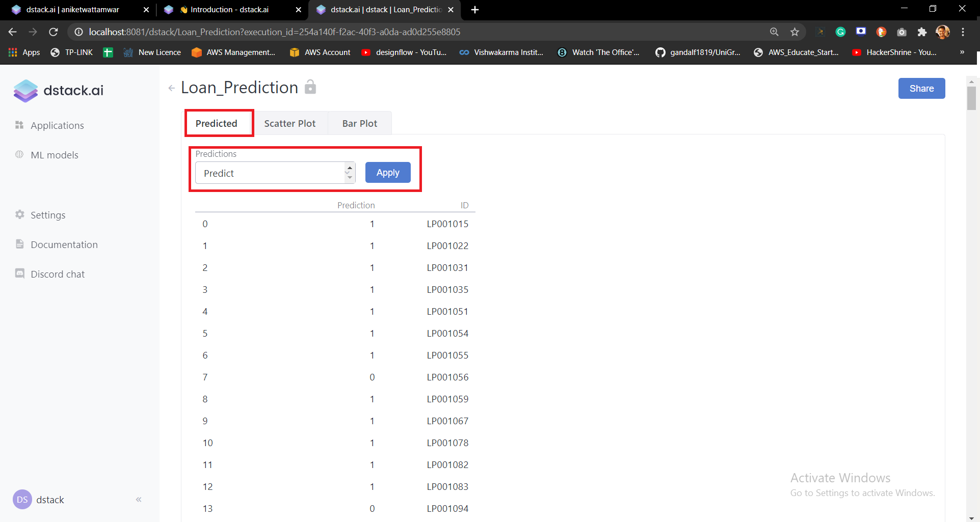The width and height of the screenshot is (980, 522).
Task: Click the DS user avatar
Action: pos(22,500)
